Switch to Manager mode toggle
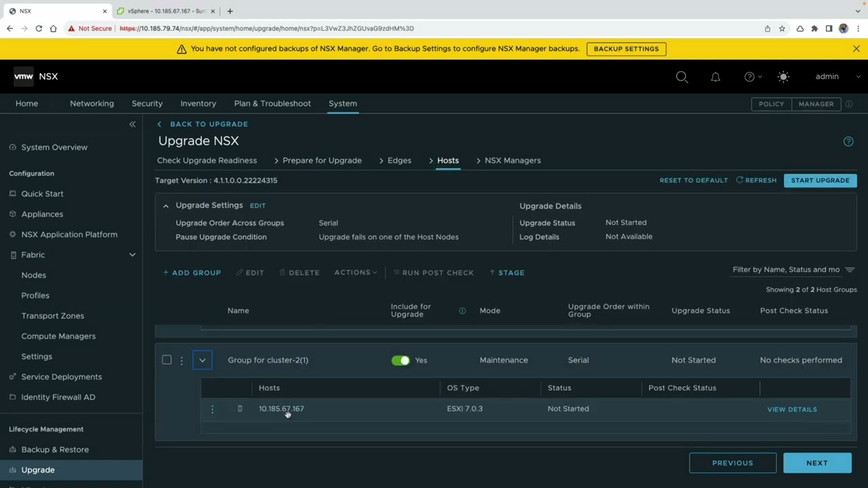 pos(816,104)
